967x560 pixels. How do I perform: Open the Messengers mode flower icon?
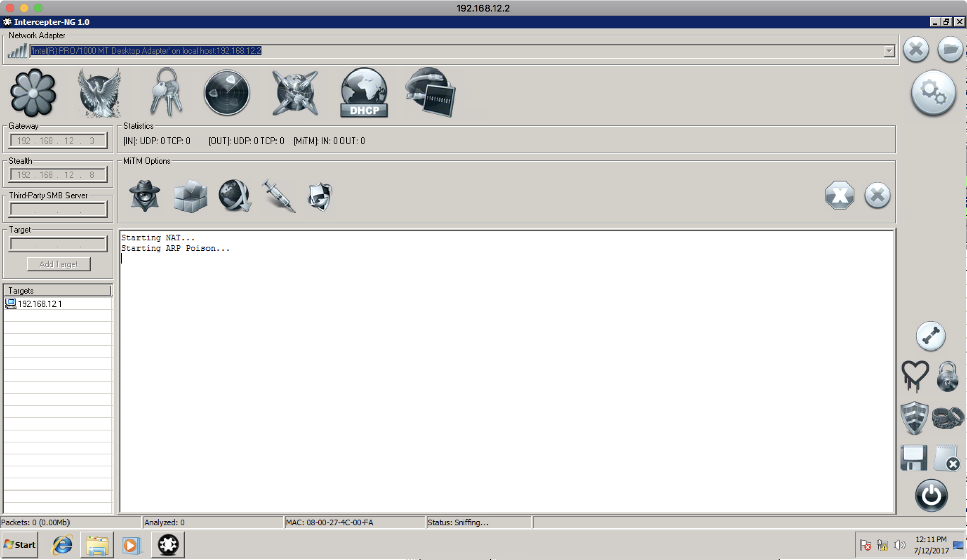tap(33, 94)
